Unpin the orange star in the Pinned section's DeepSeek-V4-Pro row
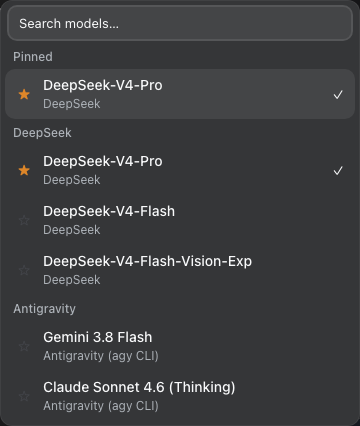The width and height of the screenshot is (360, 426). point(24,94)
